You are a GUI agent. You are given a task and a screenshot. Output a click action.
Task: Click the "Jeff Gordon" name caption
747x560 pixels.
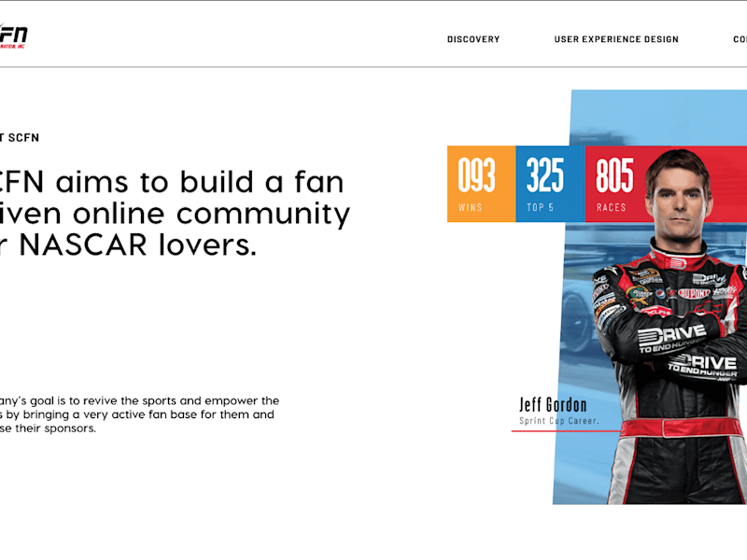coord(553,405)
